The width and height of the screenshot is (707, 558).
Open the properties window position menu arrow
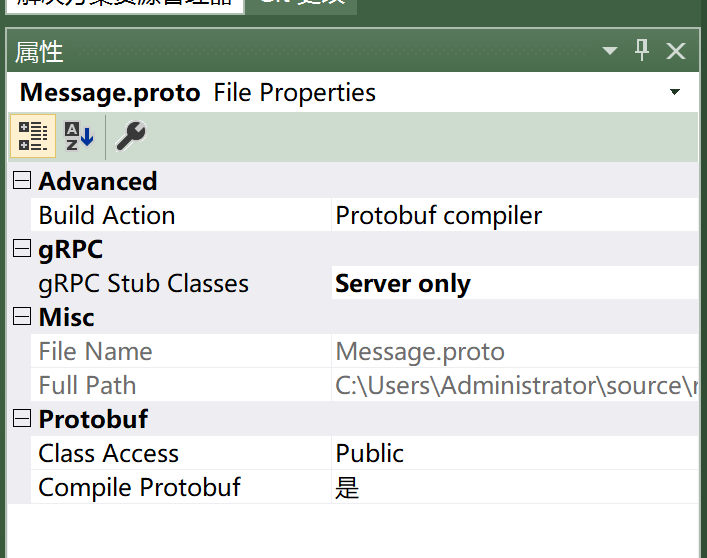tap(610, 51)
